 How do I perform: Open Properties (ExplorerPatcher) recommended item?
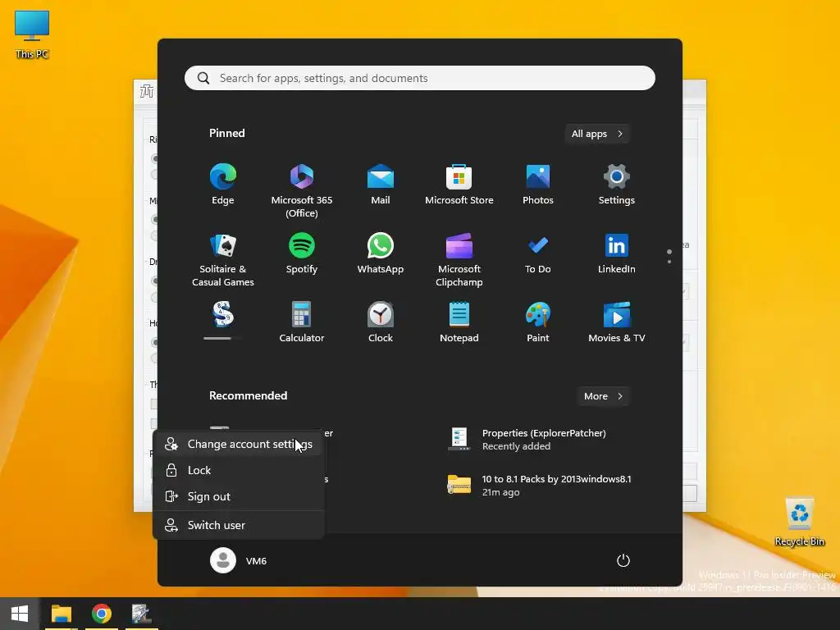[538, 440]
